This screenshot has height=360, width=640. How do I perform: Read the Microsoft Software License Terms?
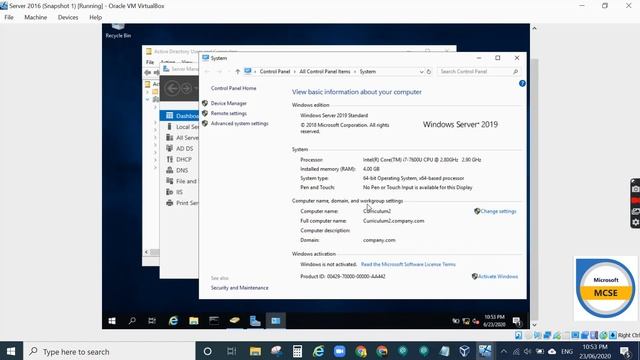click(408, 264)
